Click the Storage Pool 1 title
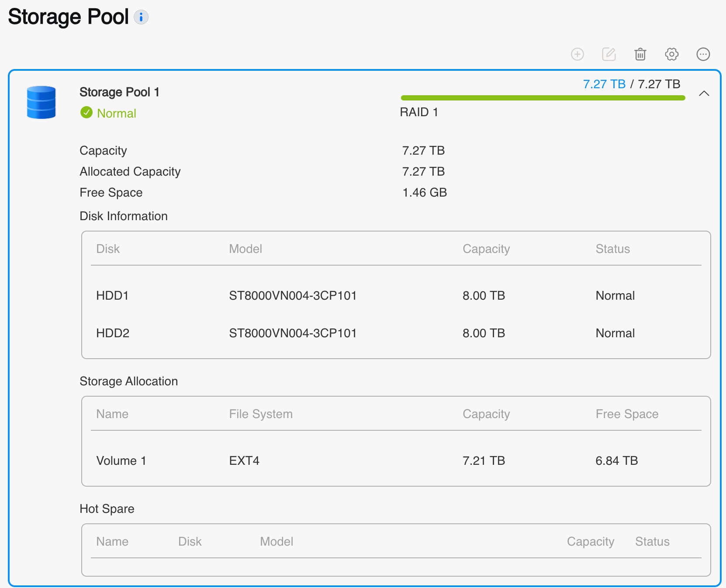 pos(119,92)
